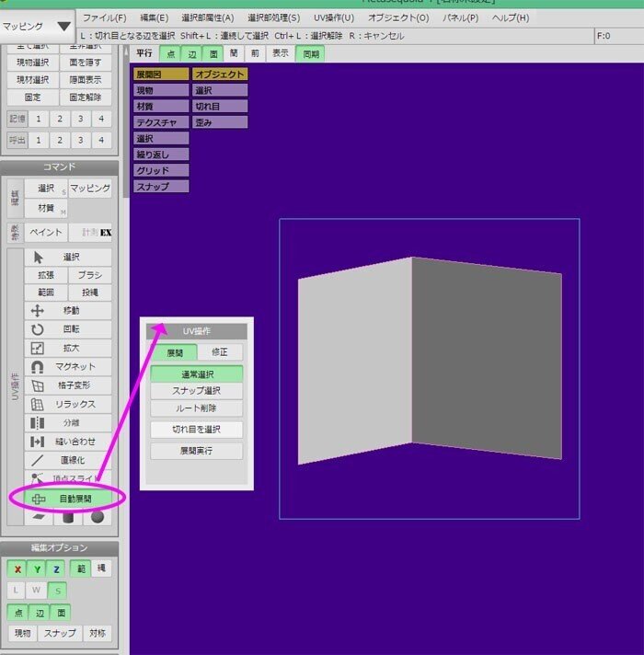
Task: Open the パネル(P) menu
Action: tap(461, 18)
